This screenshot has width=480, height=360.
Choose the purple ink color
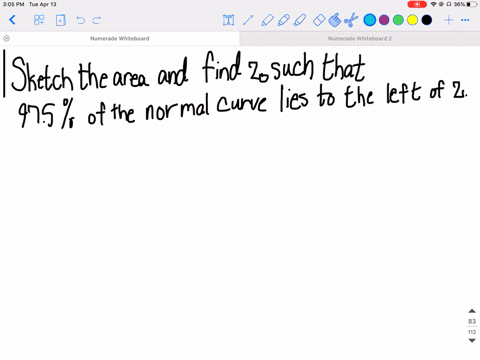384,20
